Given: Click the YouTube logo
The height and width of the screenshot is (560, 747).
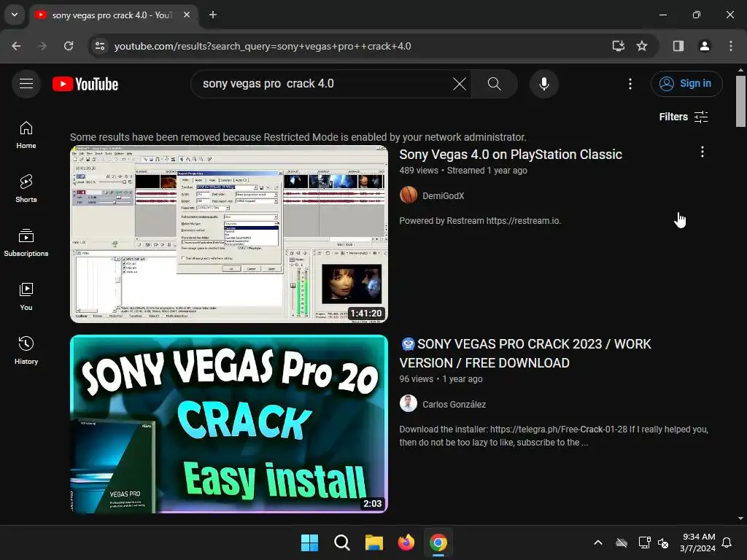Looking at the screenshot, I should (85, 85).
